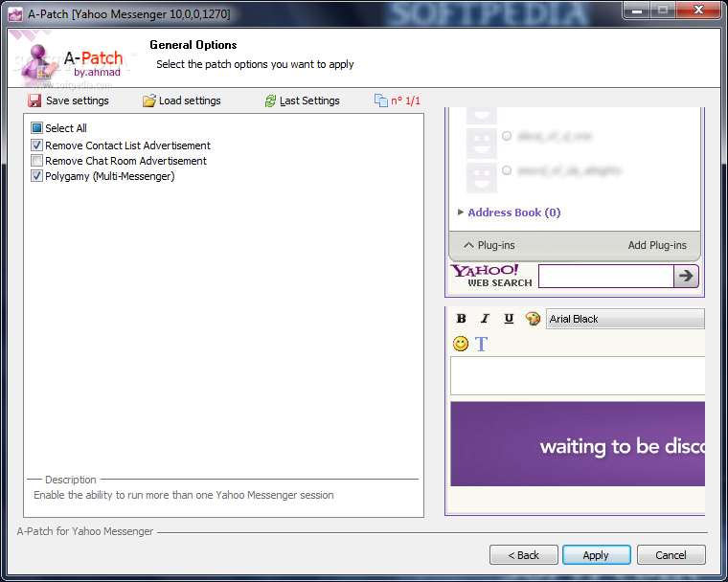Viewport: 728px width, 582px height.
Task: Uncheck Polygamy (Multi-Messenger) option
Action: tap(36, 176)
